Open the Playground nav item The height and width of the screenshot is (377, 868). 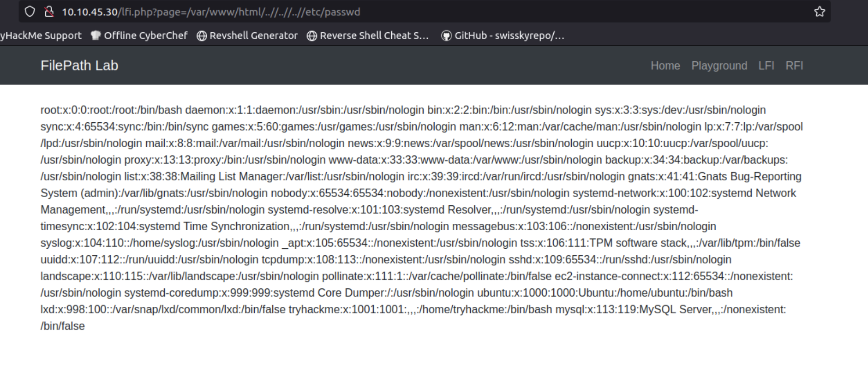pyautogui.click(x=719, y=66)
